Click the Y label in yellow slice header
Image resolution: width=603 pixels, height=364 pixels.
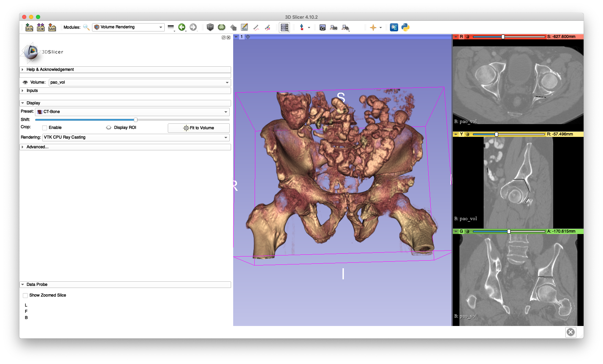pyautogui.click(x=461, y=134)
